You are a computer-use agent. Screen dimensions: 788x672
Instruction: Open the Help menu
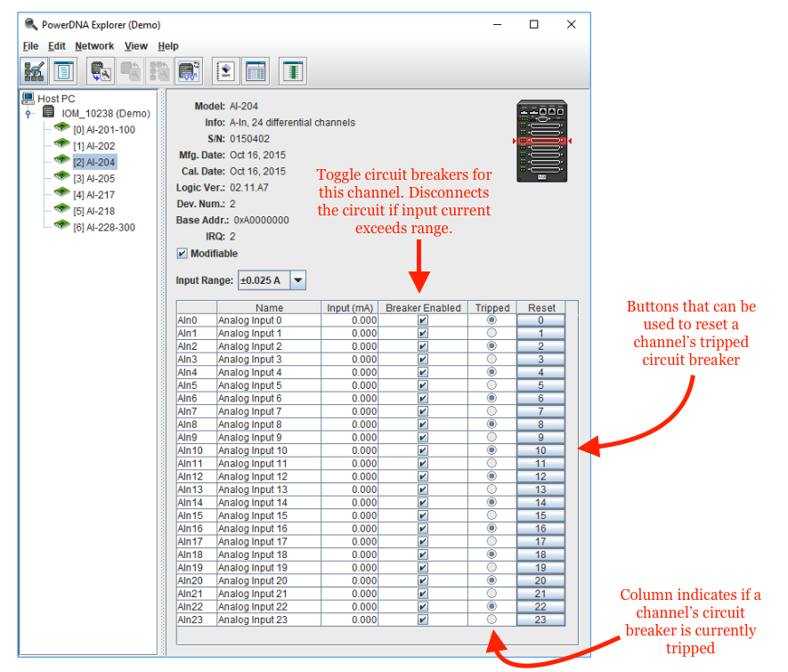coord(168,46)
